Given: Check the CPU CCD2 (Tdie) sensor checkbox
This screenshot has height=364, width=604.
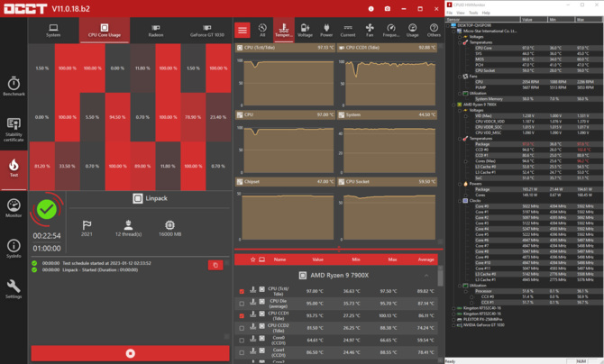Looking at the screenshot, I should 242,328.
